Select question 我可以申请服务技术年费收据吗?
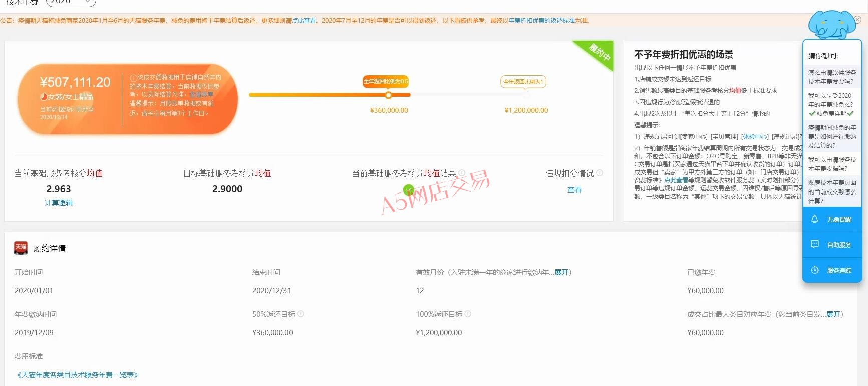868x386 pixels. coord(832,164)
